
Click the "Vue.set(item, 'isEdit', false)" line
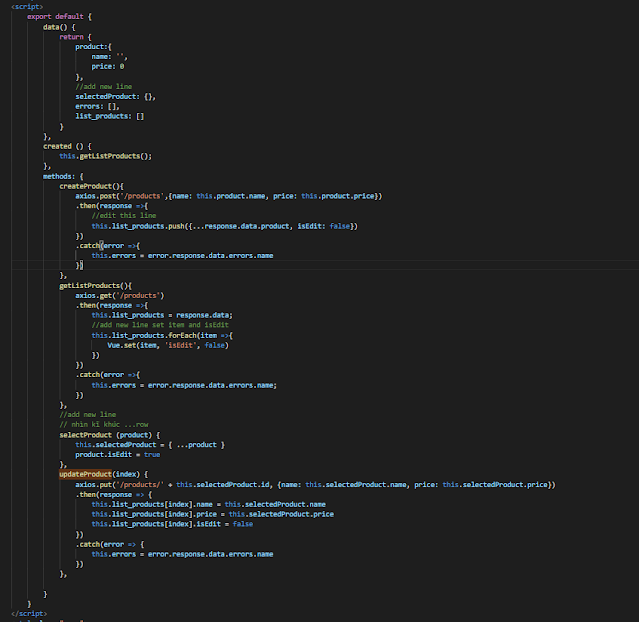click(168, 345)
